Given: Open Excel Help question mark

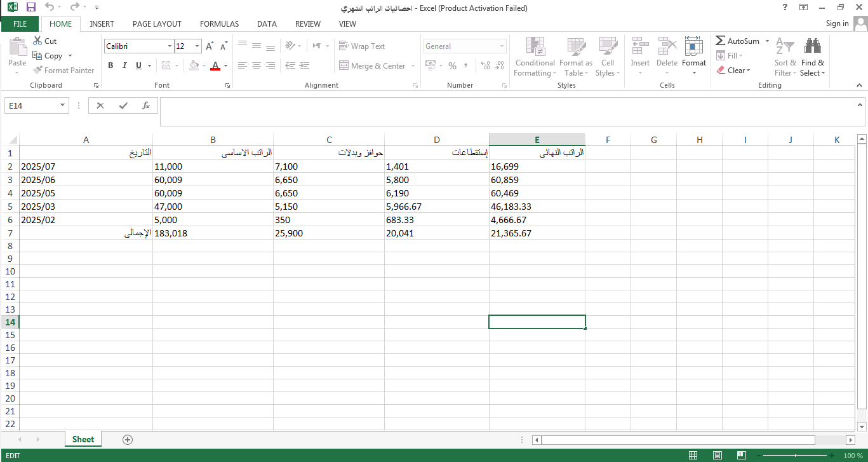Looking at the screenshot, I should [x=786, y=8].
